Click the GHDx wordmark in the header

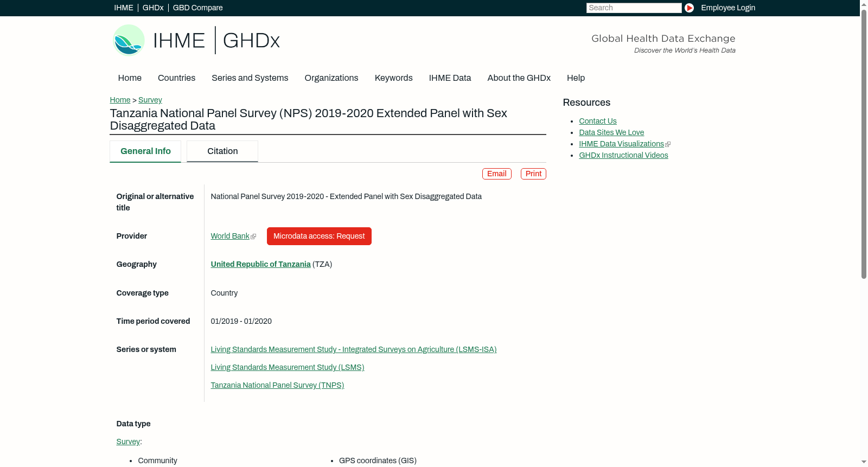251,41
